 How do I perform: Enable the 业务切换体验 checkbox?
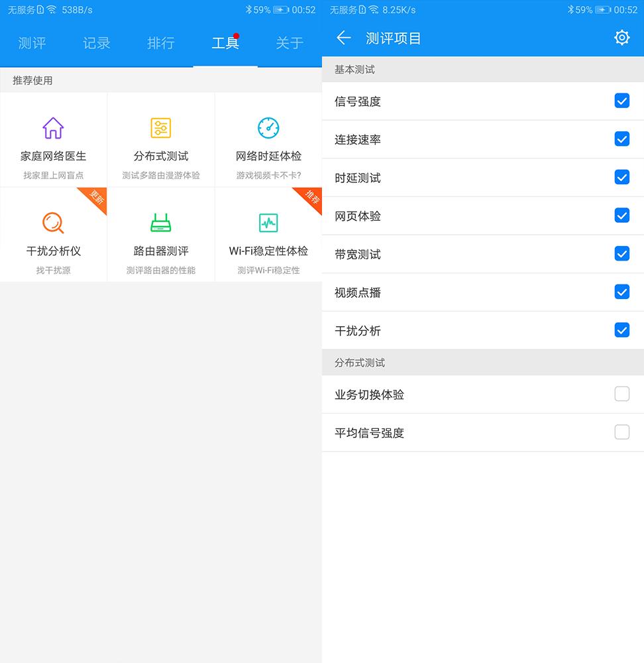tap(621, 394)
